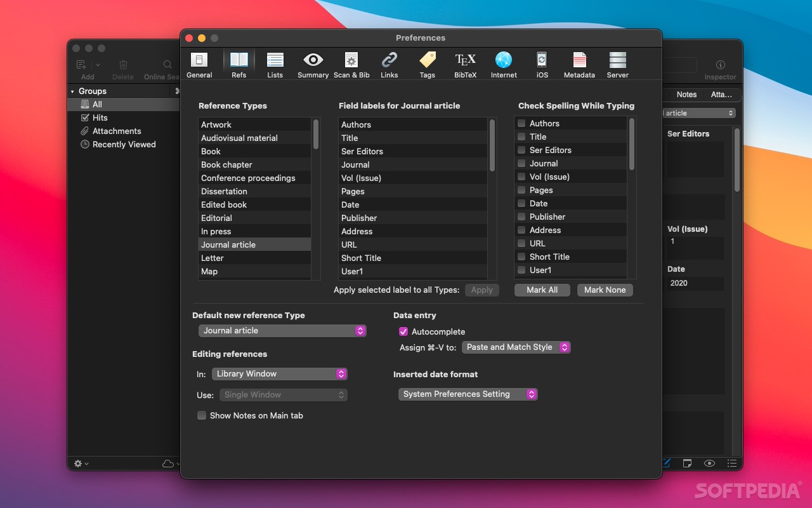Open the Summary preferences pane

point(313,63)
